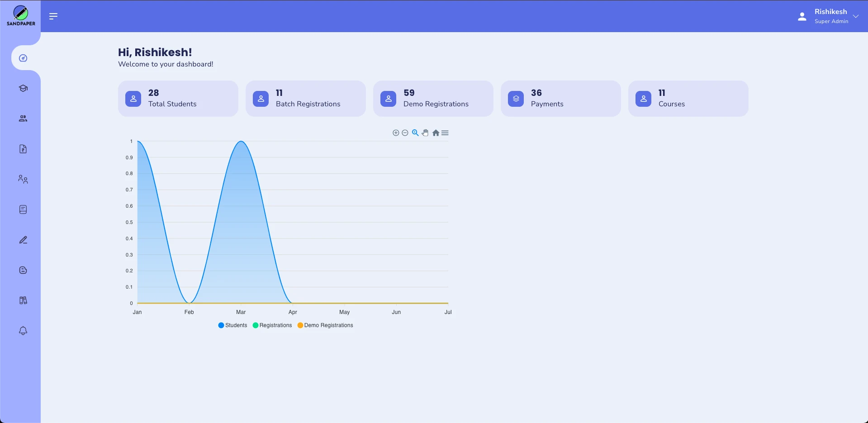This screenshot has width=868, height=423.
Task: Click the Sandpaper logo
Action: pos(21,16)
